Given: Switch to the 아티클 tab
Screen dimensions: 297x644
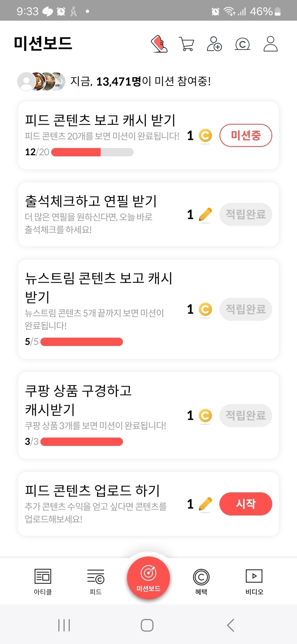Looking at the screenshot, I should (43, 581).
